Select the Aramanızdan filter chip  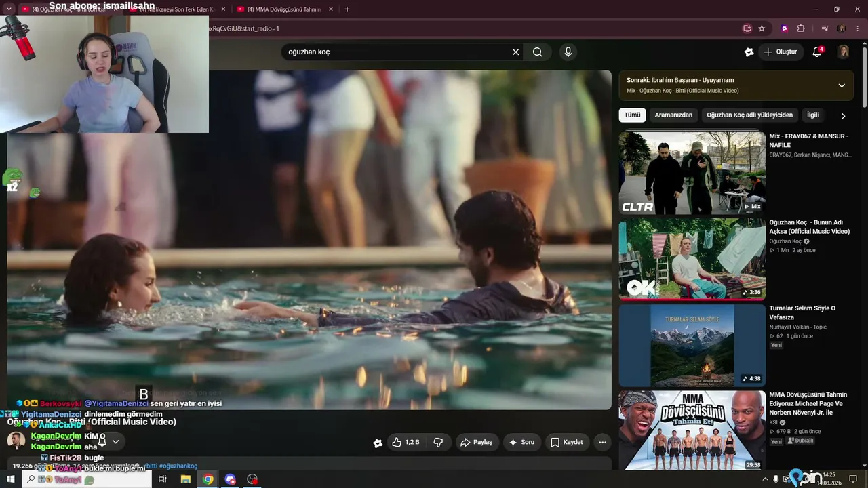tap(673, 115)
